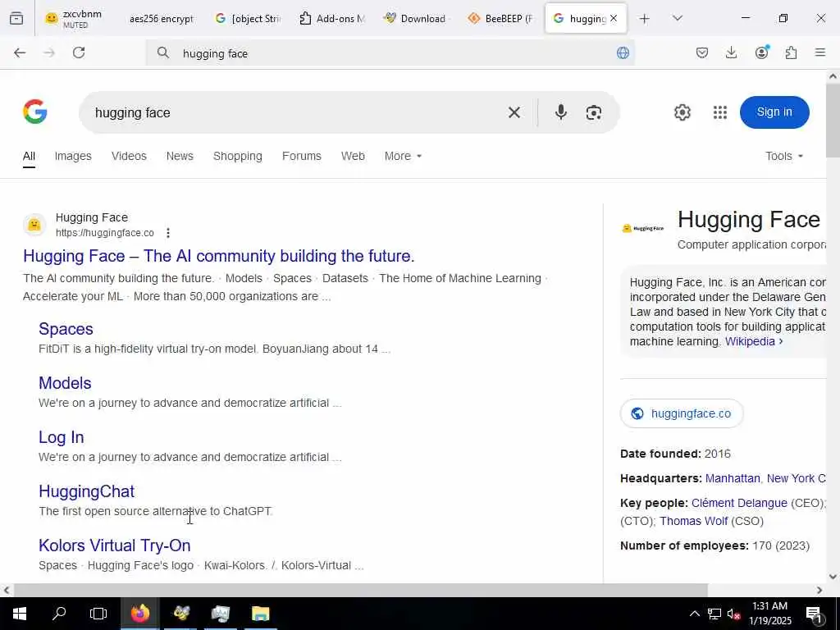Click the vertical scrollbar thumb
This screenshot has height=630, width=840.
pos(833,121)
